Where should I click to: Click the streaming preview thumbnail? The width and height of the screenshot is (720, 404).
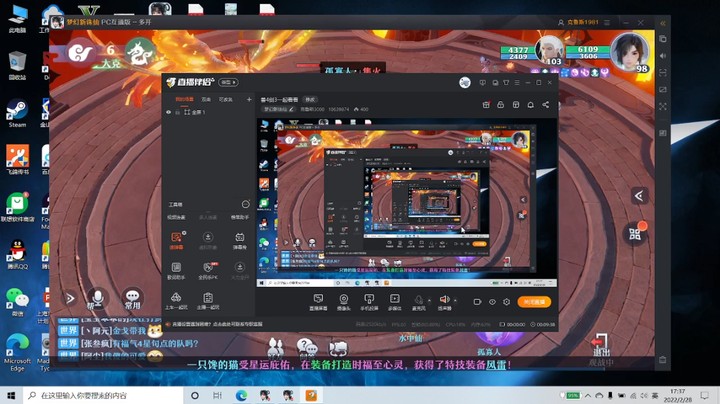point(407,203)
